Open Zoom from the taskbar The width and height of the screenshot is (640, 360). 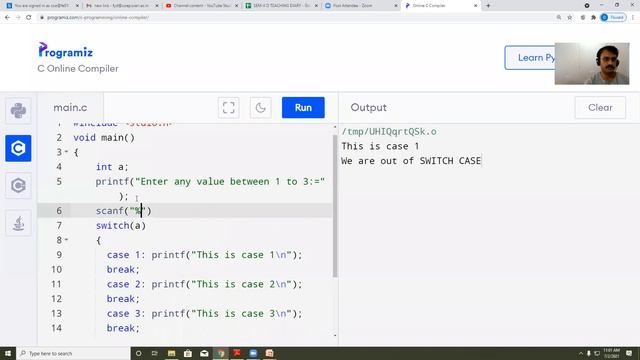pos(253,353)
